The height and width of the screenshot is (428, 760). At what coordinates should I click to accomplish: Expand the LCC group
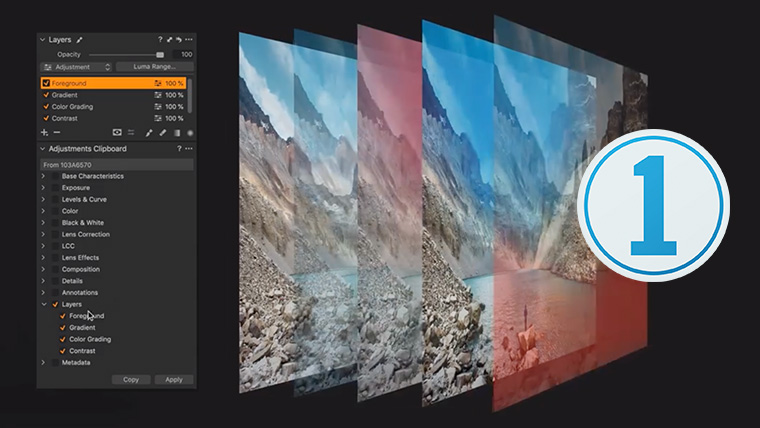coord(43,246)
